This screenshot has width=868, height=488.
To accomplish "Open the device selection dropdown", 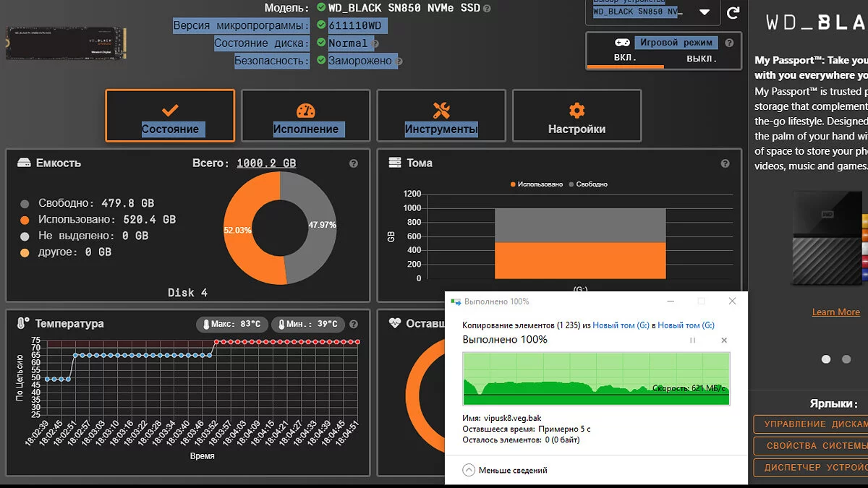I will click(x=705, y=13).
